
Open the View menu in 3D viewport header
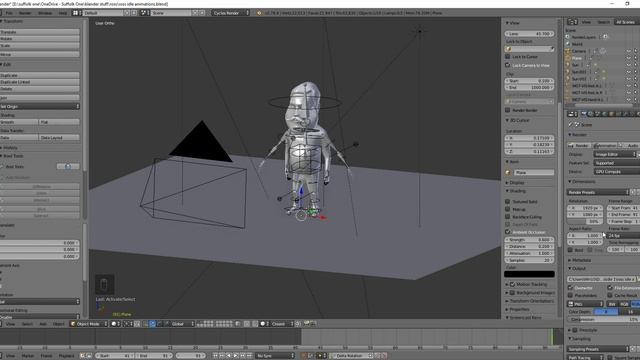click(x=10, y=324)
